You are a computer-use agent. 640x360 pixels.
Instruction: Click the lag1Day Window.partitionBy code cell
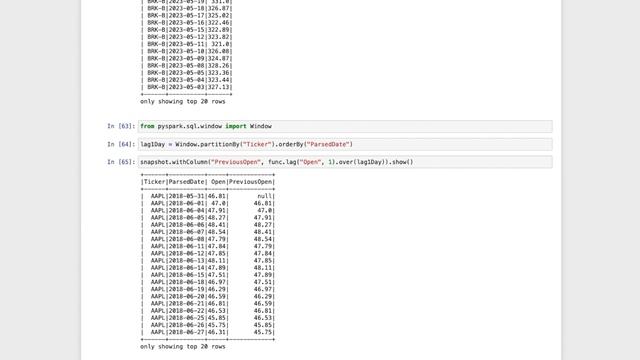345,144
